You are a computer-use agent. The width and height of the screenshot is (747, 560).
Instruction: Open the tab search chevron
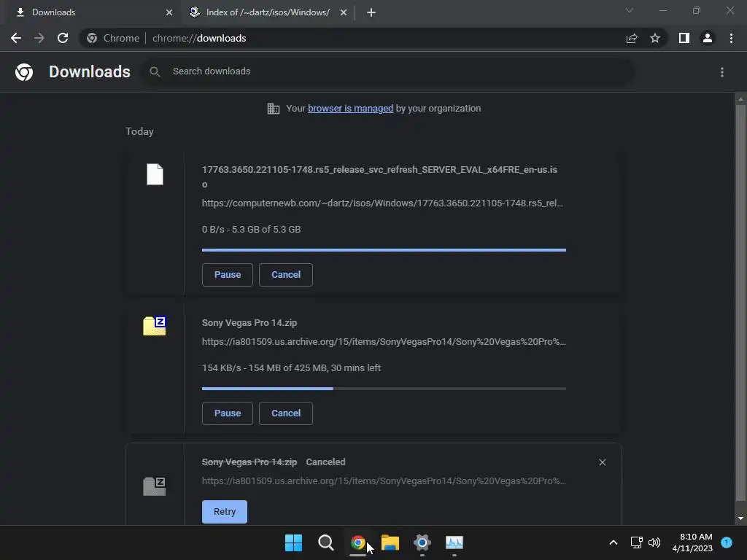[x=630, y=10]
